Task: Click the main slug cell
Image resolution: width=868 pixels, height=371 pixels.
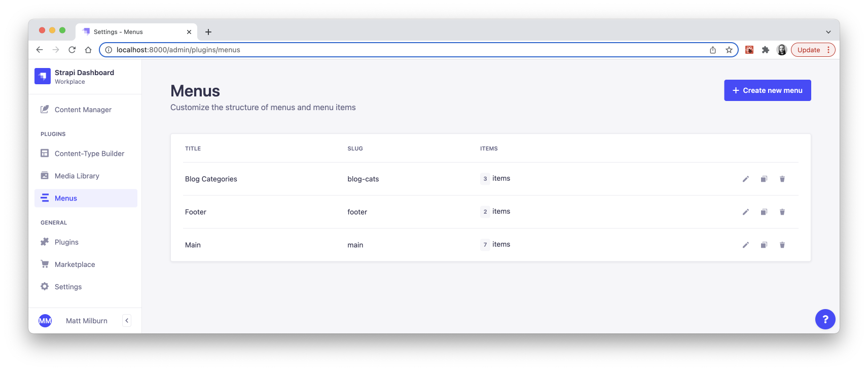Action: 355,245
